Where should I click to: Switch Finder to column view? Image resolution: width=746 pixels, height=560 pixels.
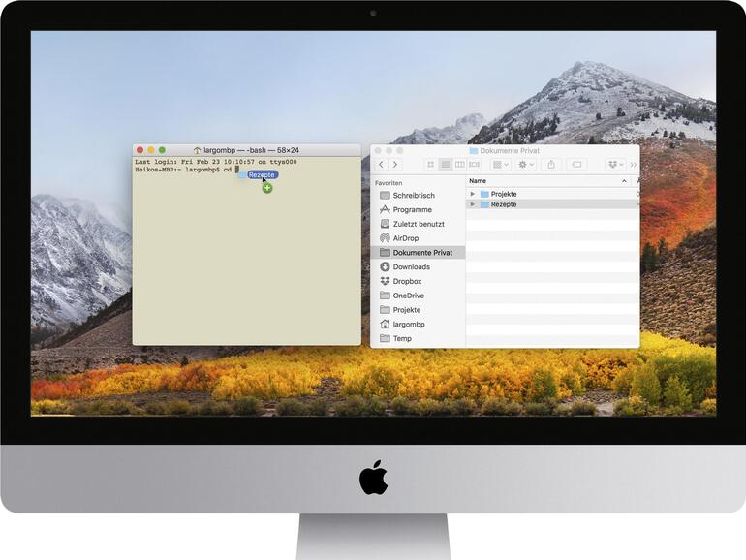(459, 165)
